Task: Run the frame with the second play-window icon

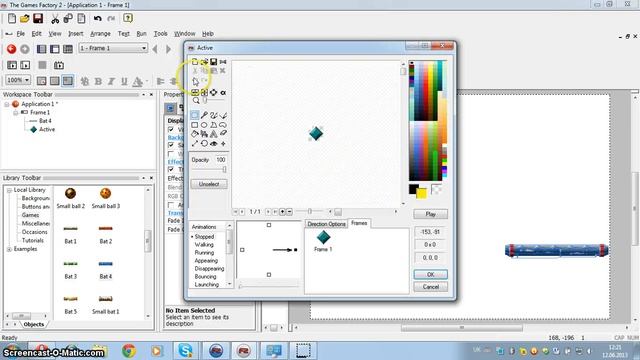Action: pos(25,65)
